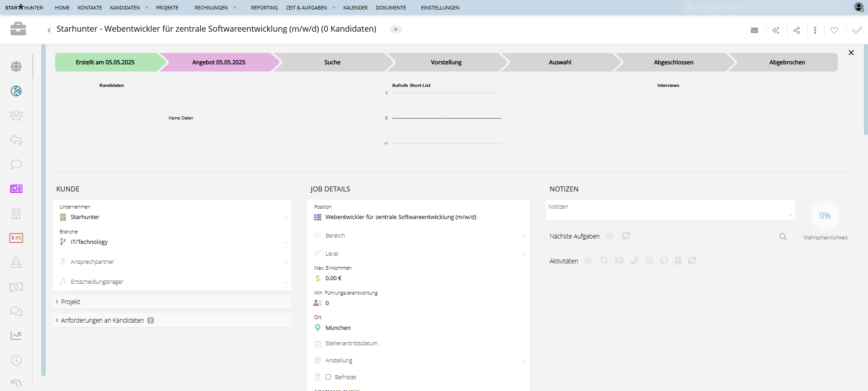868x391 pixels.
Task: Open the user profile avatar
Action: [x=859, y=7]
